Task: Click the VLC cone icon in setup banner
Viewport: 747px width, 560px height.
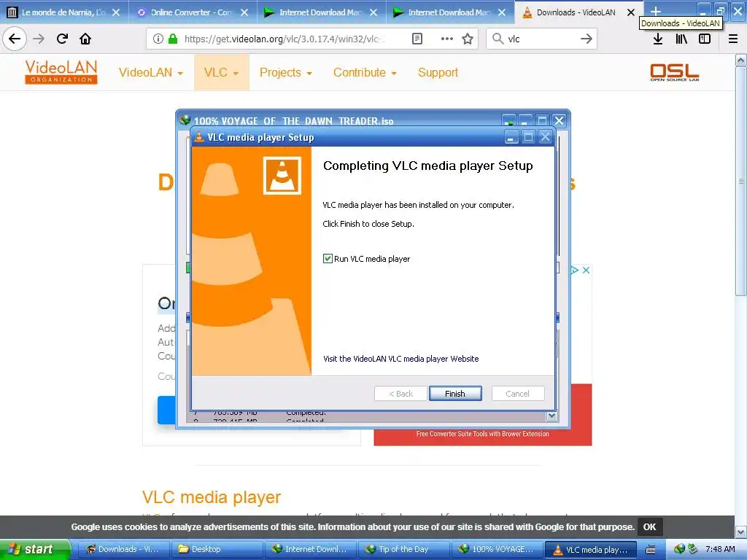Action: click(282, 176)
